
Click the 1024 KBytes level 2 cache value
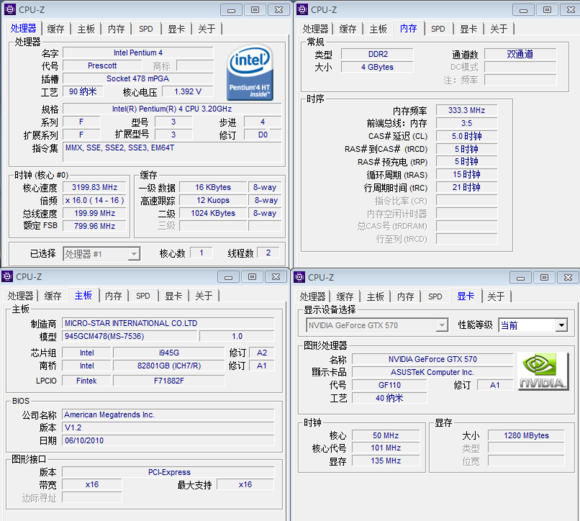click(x=213, y=213)
